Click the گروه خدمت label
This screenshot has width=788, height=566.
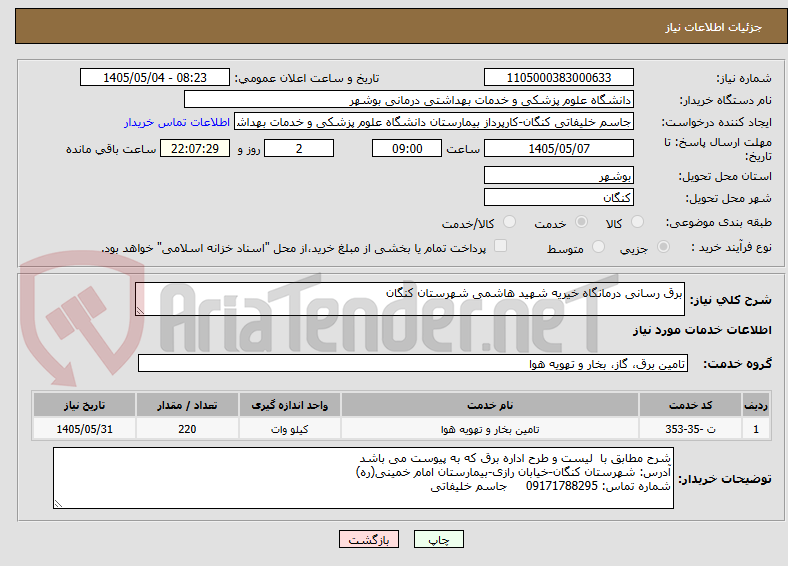click(737, 363)
